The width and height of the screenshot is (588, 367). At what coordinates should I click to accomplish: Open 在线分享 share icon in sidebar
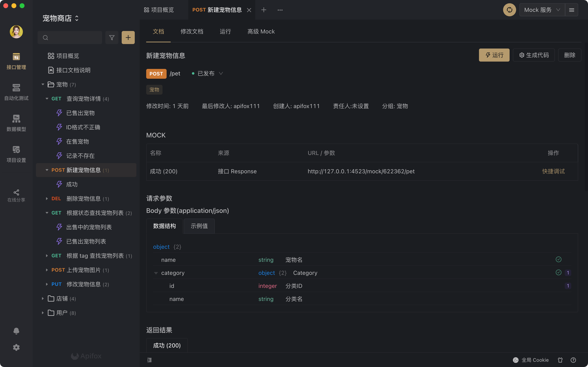(x=16, y=196)
